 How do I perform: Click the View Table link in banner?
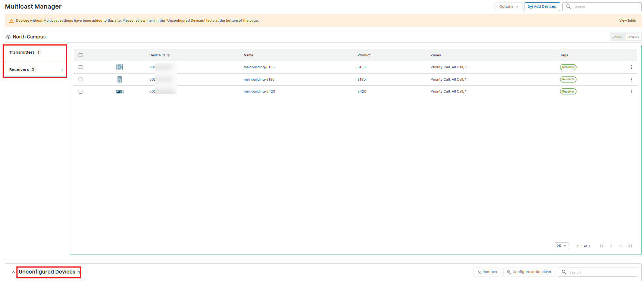(x=628, y=21)
